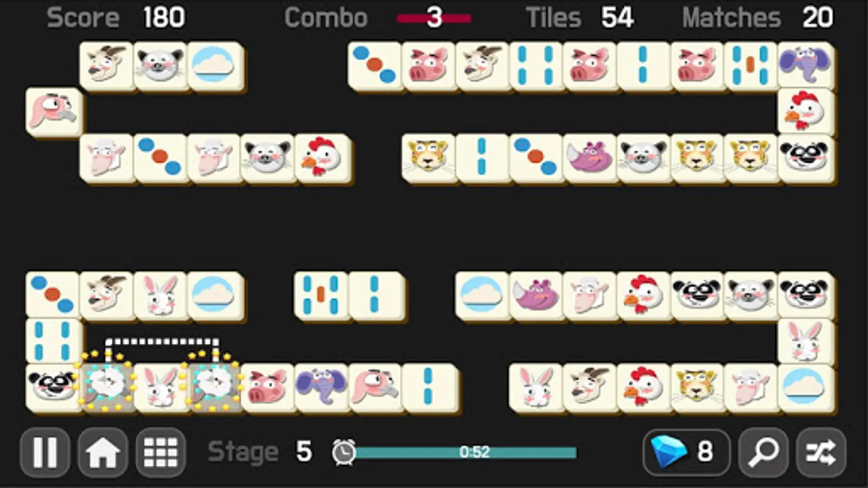
Task: Open the stage grid menu
Action: click(161, 452)
